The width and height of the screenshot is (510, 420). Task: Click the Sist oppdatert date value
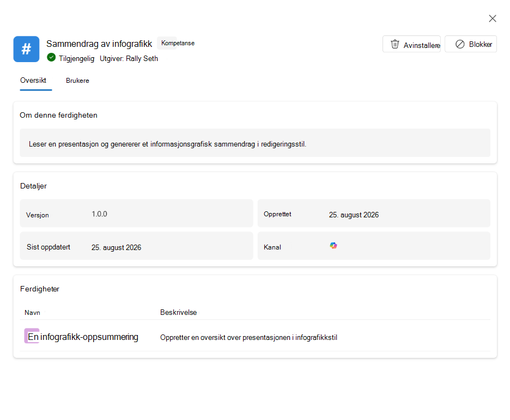116,248
